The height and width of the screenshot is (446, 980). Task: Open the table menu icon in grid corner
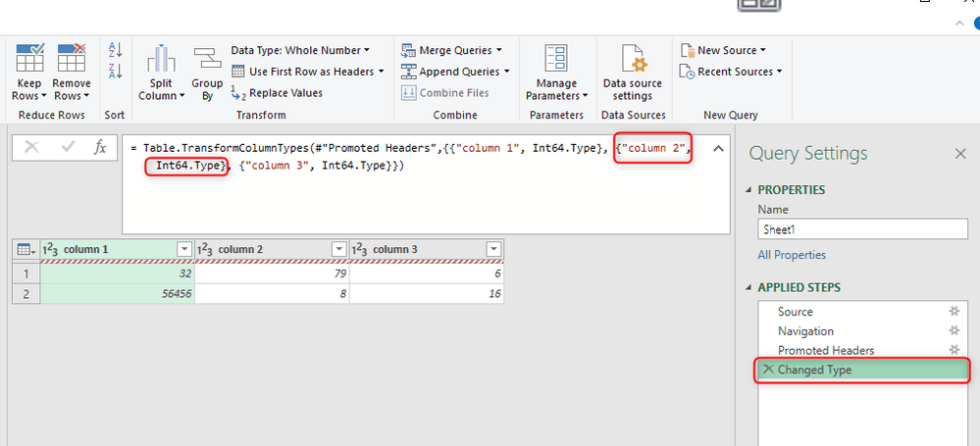click(x=26, y=249)
